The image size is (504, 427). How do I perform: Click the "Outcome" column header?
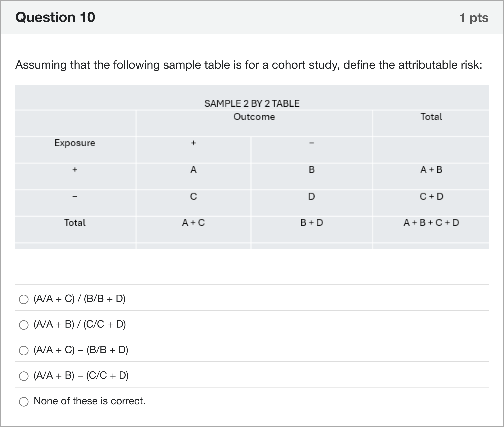click(x=254, y=117)
